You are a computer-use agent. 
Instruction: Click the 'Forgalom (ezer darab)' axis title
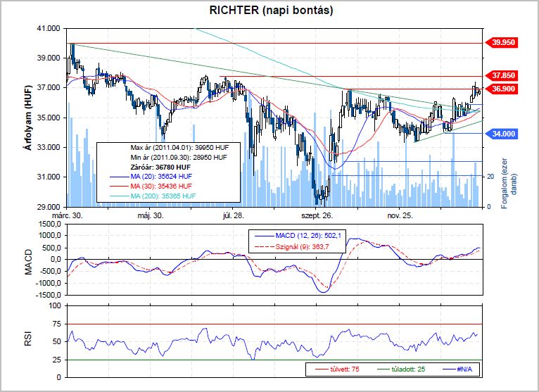(509, 183)
